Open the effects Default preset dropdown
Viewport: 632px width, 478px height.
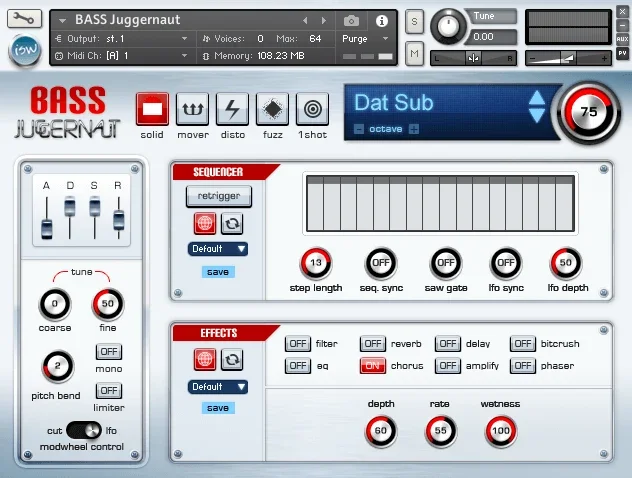(218, 387)
